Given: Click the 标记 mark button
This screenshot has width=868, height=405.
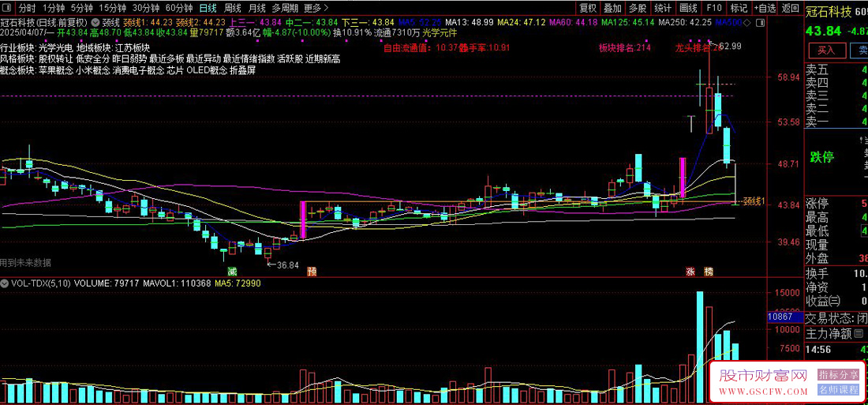Looking at the screenshot, I should (739, 9).
